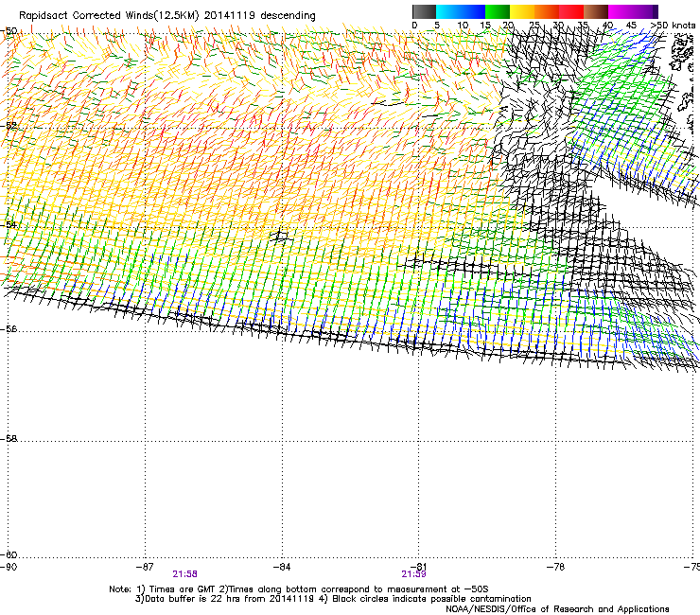700x615 pixels.
Task: Select the green 15-20 knots legend color
Action: 498,11
